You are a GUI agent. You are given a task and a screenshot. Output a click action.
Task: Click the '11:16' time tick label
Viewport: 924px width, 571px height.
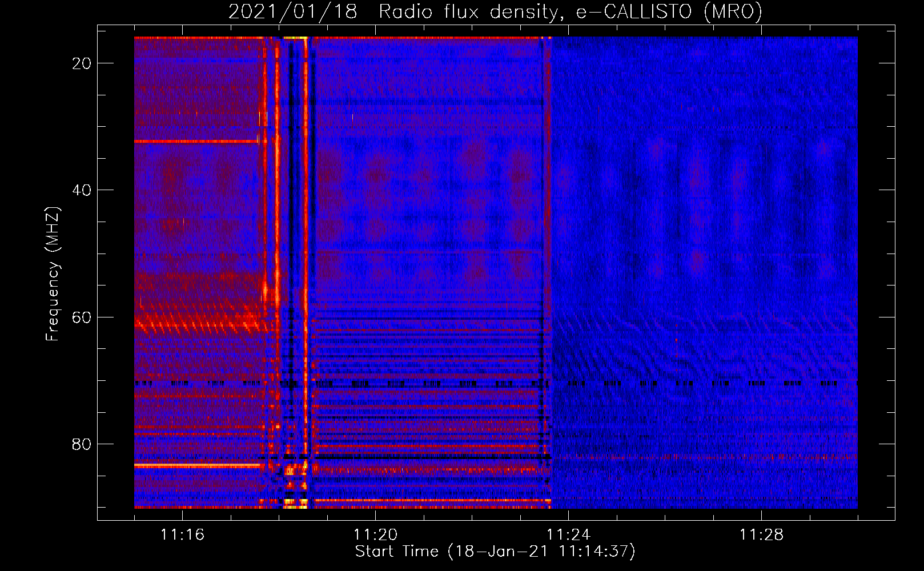click(x=183, y=535)
